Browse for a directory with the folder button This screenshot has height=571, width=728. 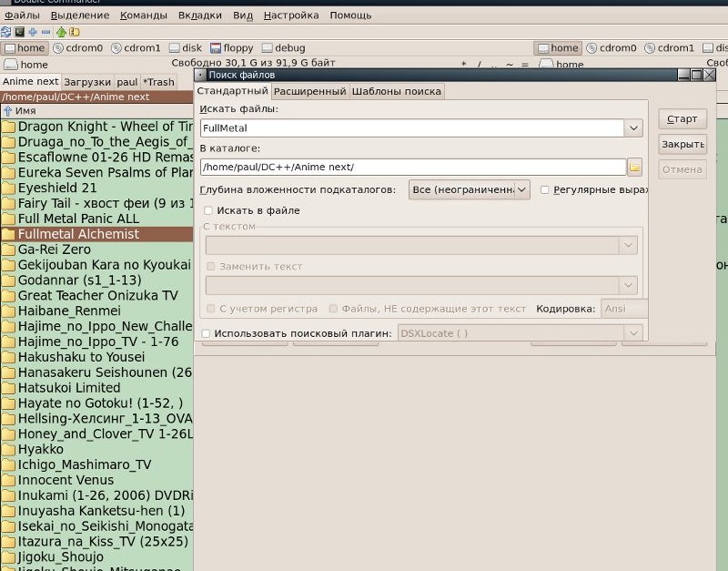click(x=634, y=167)
